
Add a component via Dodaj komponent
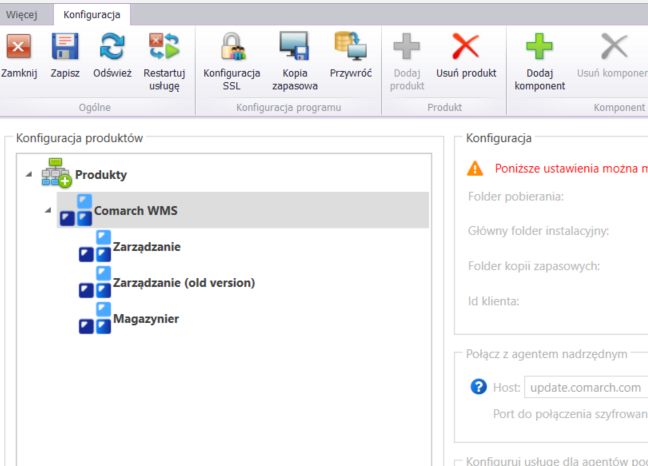[x=539, y=46]
